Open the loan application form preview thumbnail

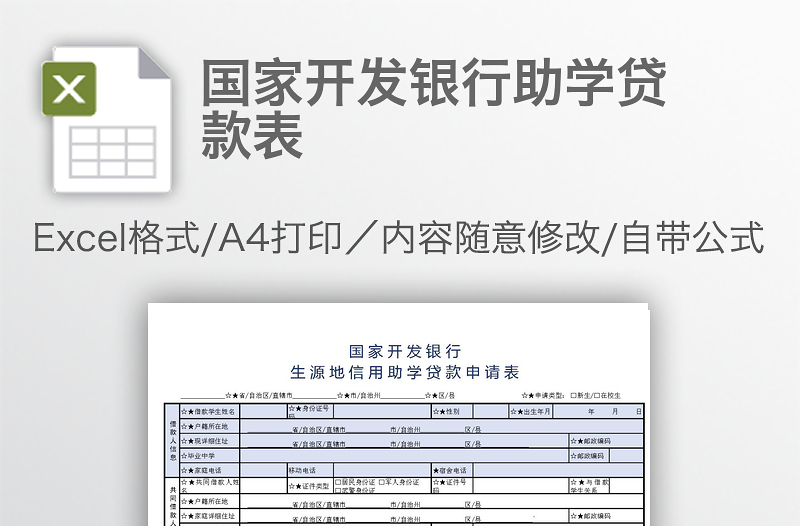[398, 414]
